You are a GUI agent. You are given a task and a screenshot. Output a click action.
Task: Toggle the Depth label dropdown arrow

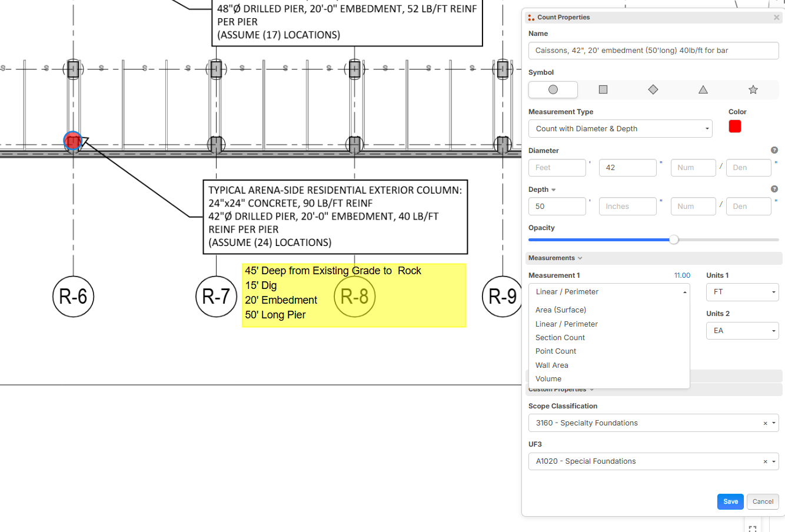tap(554, 190)
